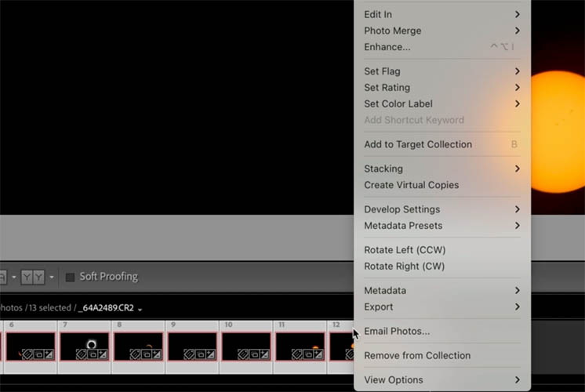Enable the Soft Proofing checkbox
The image size is (585, 392).
coord(70,277)
